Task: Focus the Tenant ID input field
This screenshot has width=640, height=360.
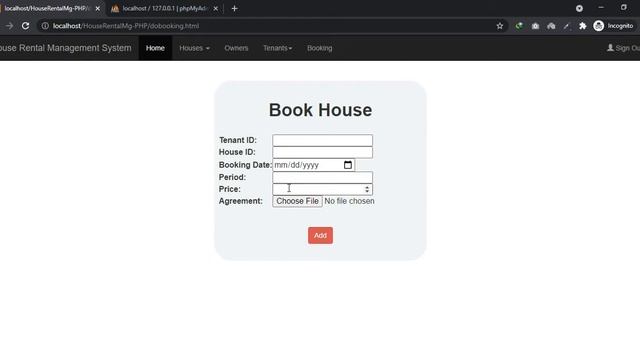Action: [x=322, y=140]
